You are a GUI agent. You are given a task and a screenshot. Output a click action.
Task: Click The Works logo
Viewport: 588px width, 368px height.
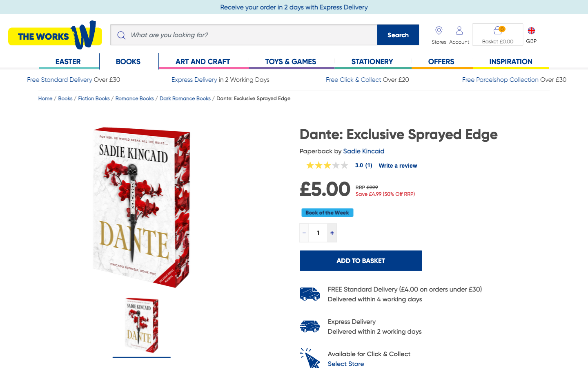[55, 36]
